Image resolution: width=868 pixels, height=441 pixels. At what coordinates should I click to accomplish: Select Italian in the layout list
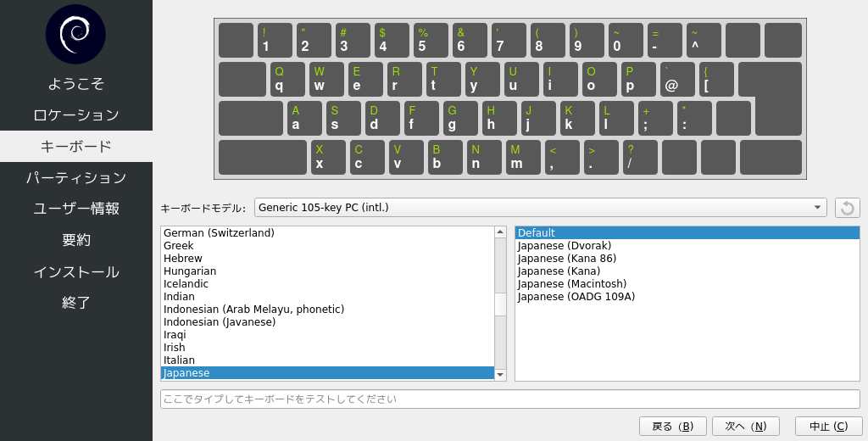(x=179, y=360)
